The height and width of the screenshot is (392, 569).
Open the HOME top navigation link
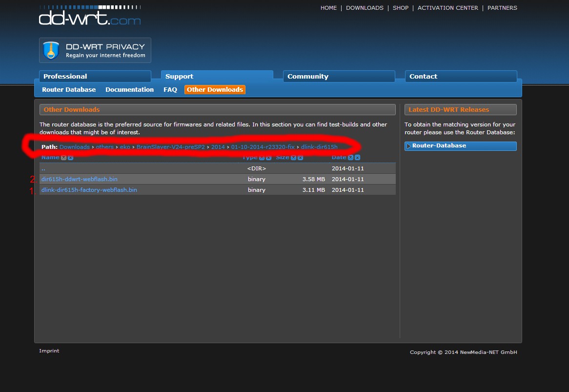(x=328, y=8)
